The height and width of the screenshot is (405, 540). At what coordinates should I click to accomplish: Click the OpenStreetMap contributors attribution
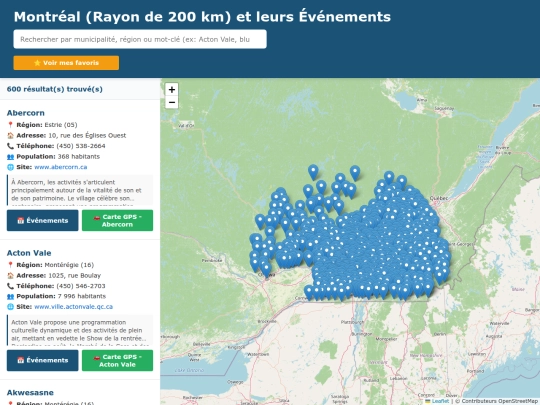(x=497, y=401)
